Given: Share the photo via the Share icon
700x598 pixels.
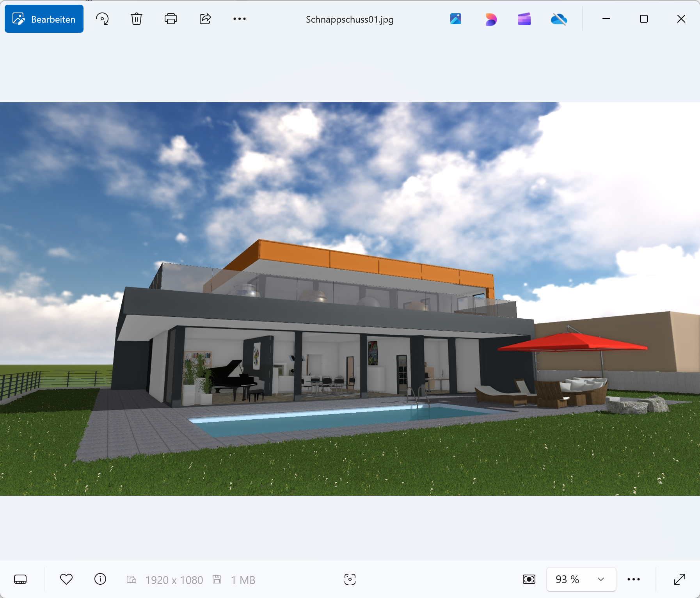Looking at the screenshot, I should pos(205,18).
